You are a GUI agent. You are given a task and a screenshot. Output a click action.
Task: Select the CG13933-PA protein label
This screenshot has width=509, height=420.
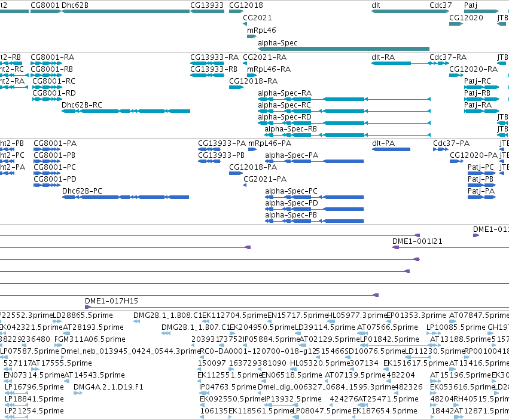(x=222, y=143)
